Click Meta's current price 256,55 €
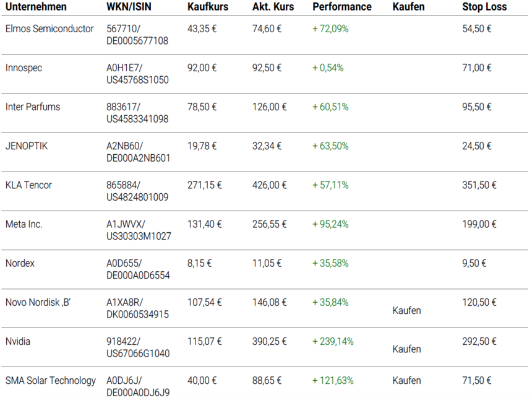 coord(268,224)
